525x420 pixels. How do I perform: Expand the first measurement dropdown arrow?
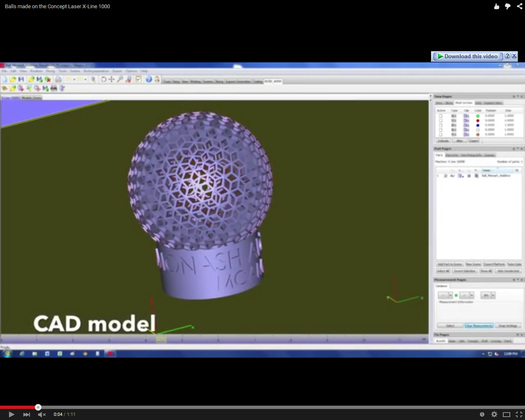click(x=451, y=295)
